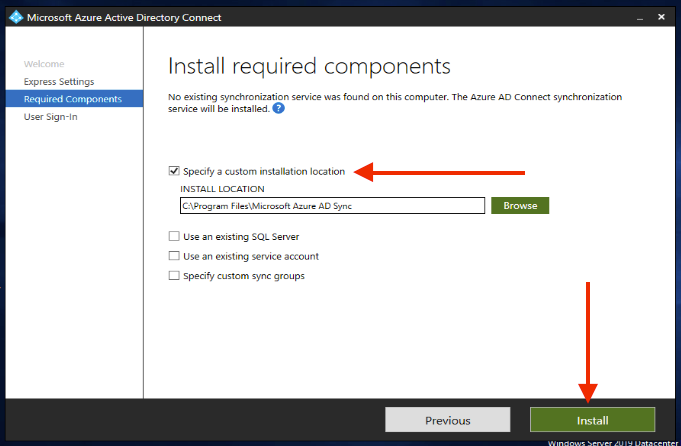The image size is (681, 446).
Task: Click the Install required components heading
Action: point(309,67)
